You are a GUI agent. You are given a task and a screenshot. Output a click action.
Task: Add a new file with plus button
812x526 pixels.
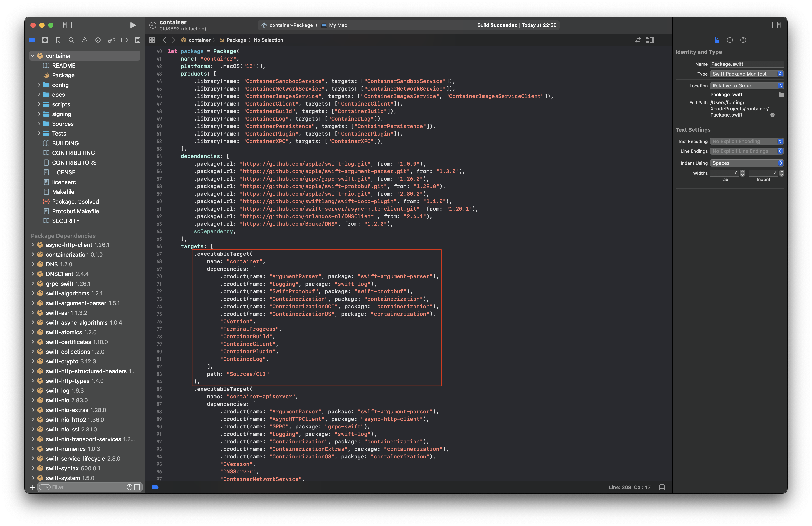click(x=32, y=487)
